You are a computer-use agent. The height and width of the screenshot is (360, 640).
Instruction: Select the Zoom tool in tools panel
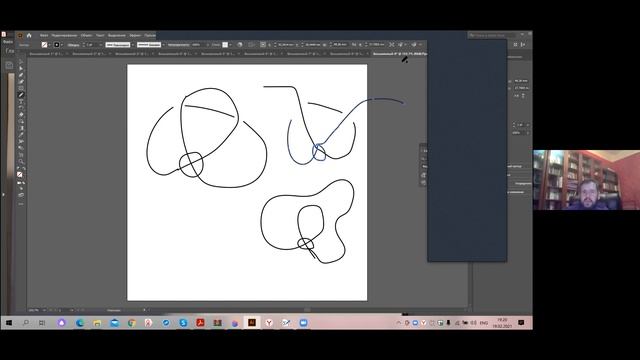(x=21, y=162)
